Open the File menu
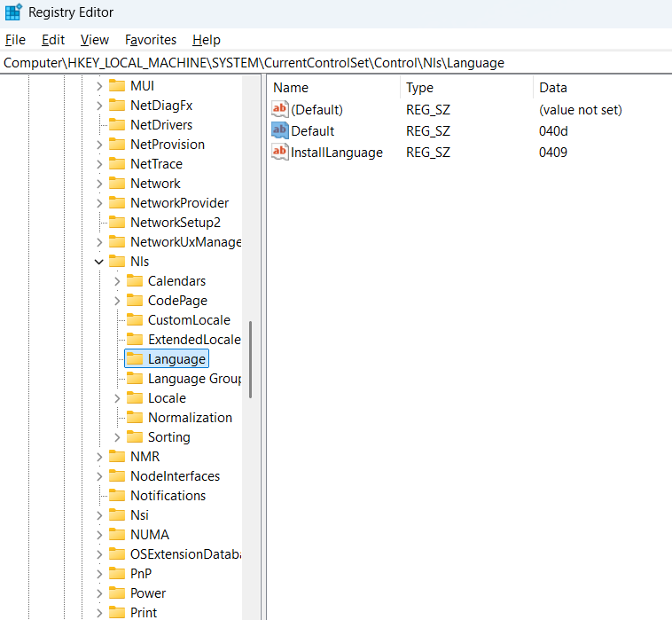 [x=15, y=40]
